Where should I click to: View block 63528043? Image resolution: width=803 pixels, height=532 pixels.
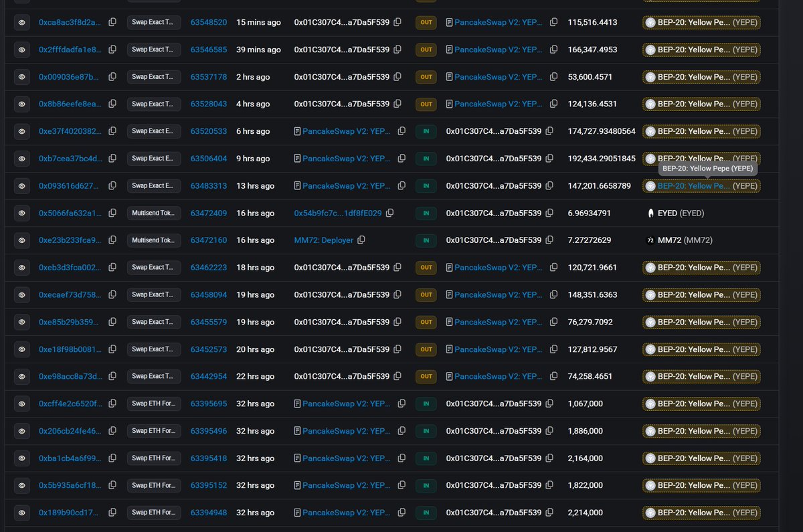(209, 104)
